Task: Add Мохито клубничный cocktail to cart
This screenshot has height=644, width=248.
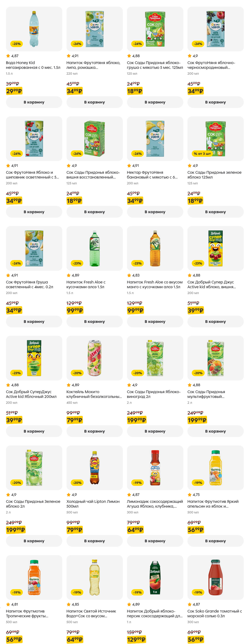Action: coord(94,431)
